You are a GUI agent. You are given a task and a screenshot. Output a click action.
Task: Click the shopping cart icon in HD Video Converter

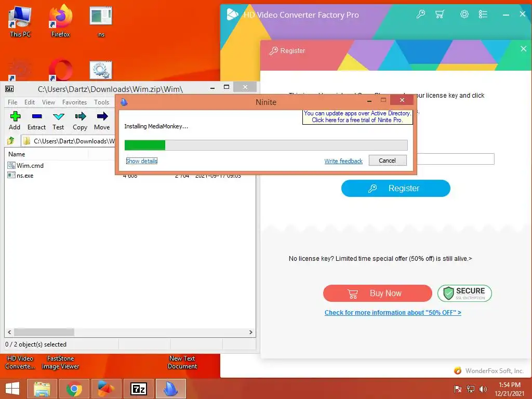click(440, 14)
